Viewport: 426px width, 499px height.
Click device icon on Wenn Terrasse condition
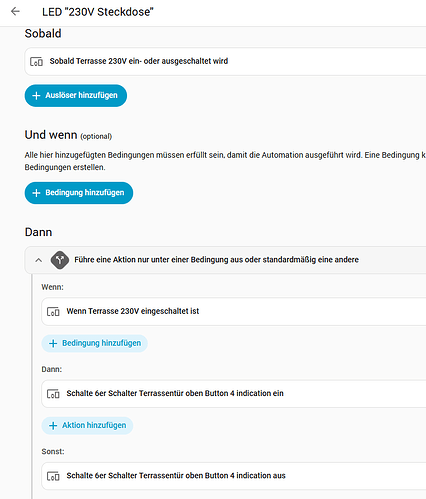point(53,312)
